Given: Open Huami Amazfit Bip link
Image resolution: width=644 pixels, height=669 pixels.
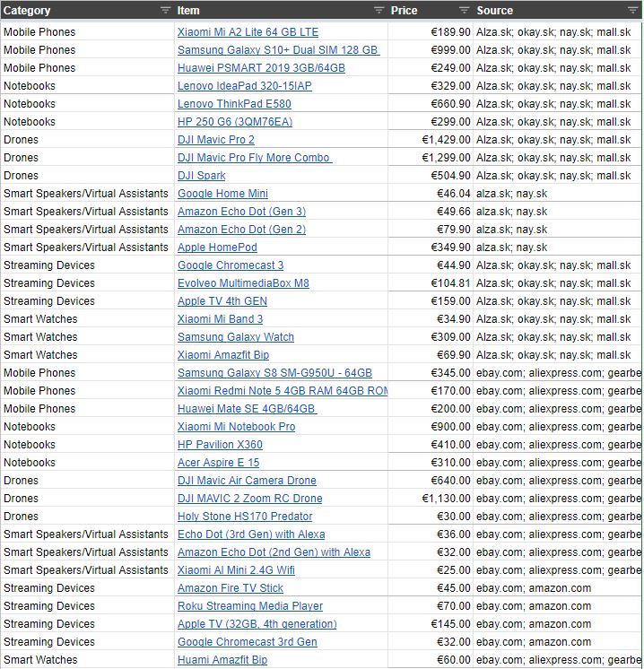Looking at the screenshot, I should 222,659.
